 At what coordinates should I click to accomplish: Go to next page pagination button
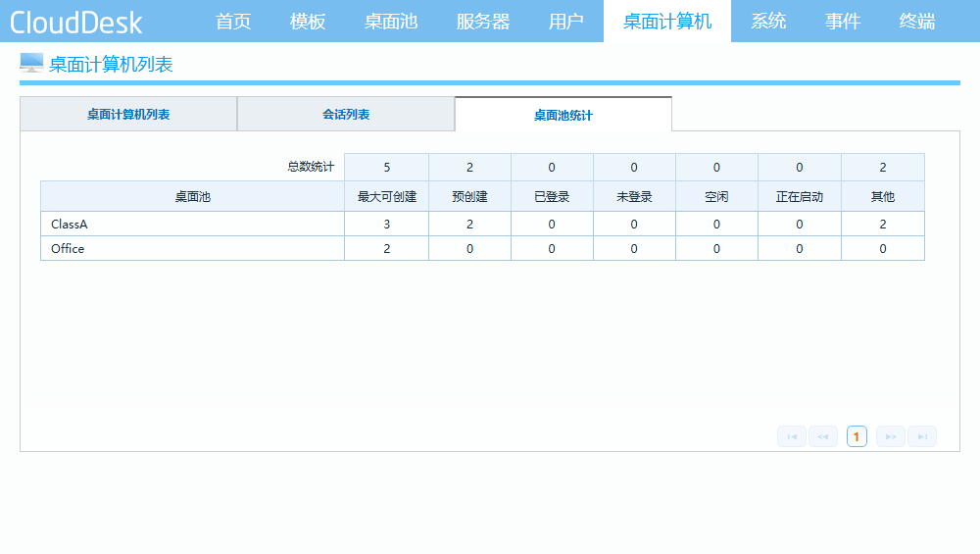coord(891,436)
